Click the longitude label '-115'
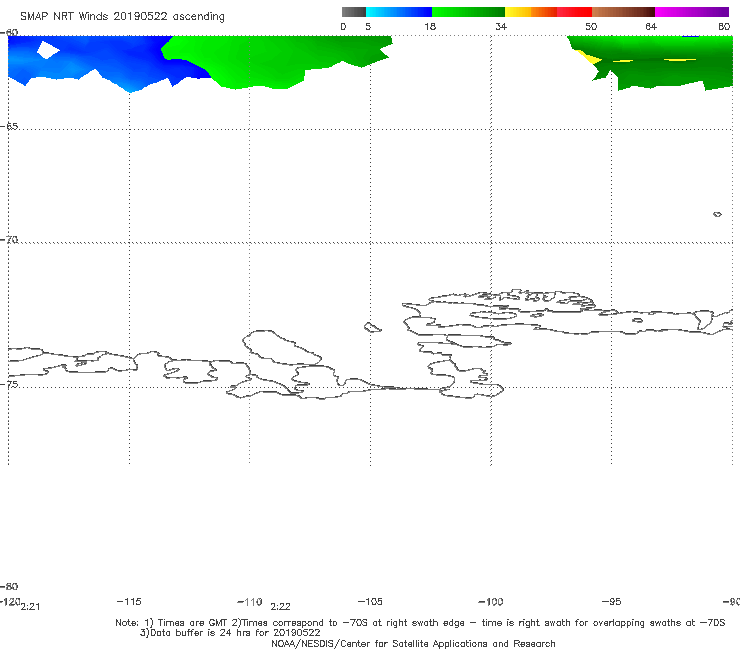This screenshot has height=650, width=740. pyautogui.click(x=129, y=602)
